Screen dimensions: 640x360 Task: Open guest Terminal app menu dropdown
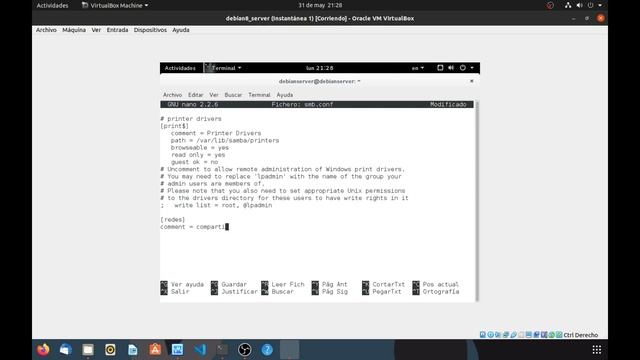click(x=223, y=68)
